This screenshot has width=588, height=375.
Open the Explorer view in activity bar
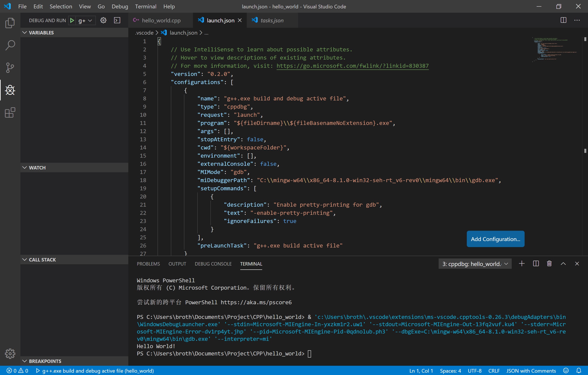(x=10, y=23)
